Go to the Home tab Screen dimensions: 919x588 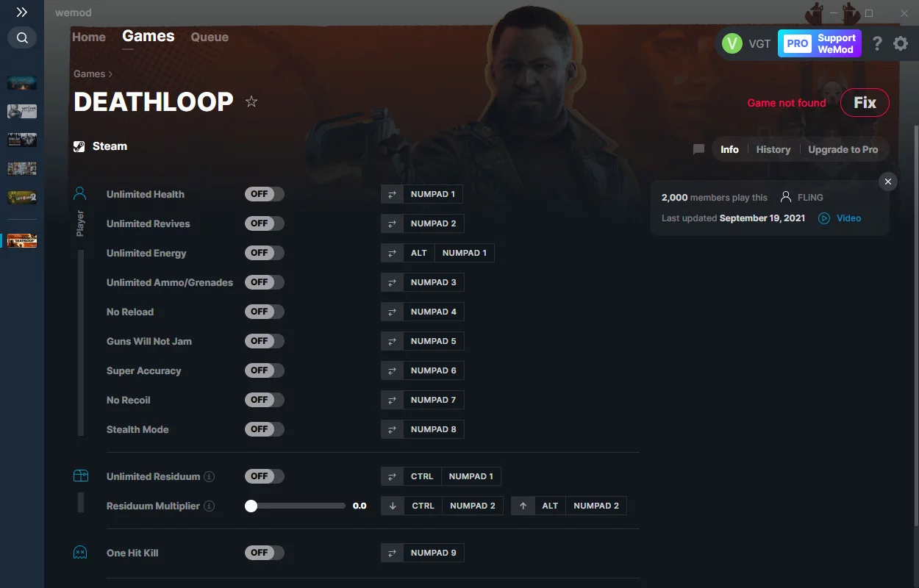click(89, 37)
